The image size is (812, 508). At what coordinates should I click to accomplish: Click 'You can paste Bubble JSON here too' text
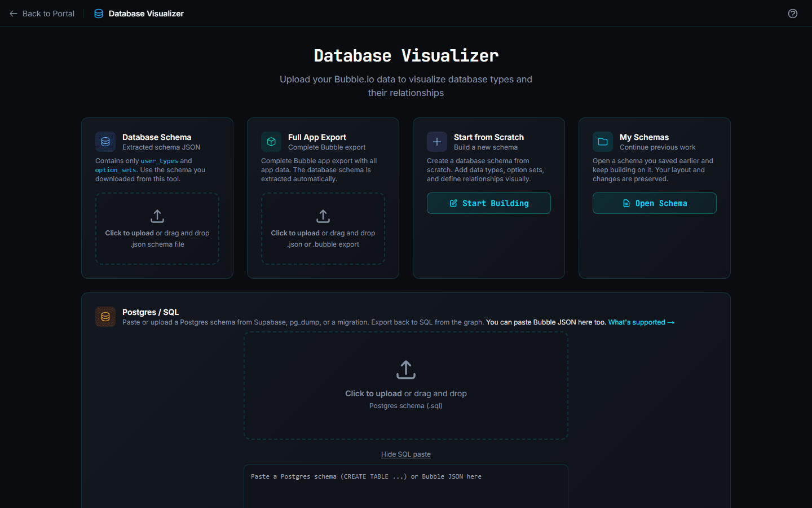point(546,322)
